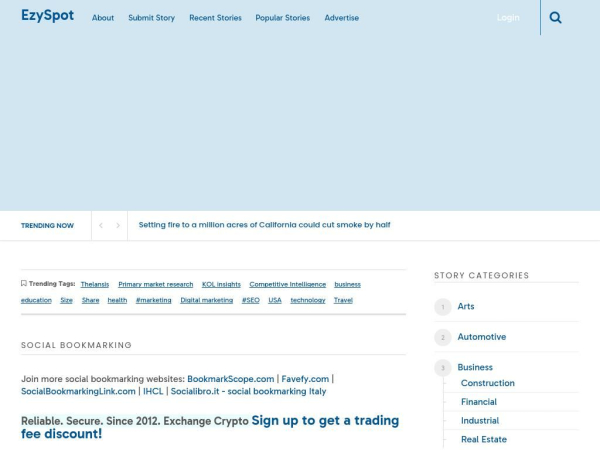The width and height of the screenshot is (600, 450).
Task: Select the technology tag
Action: click(308, 300)
